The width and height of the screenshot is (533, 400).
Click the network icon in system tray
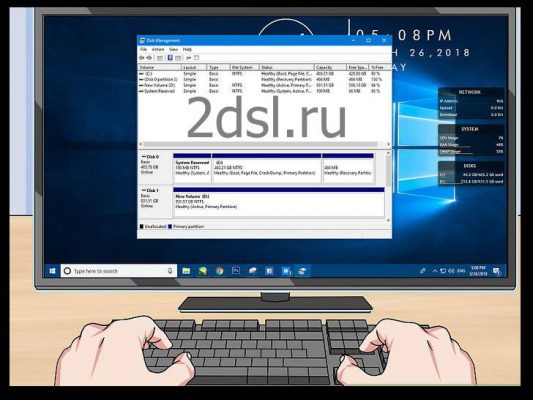pos(443,271)
